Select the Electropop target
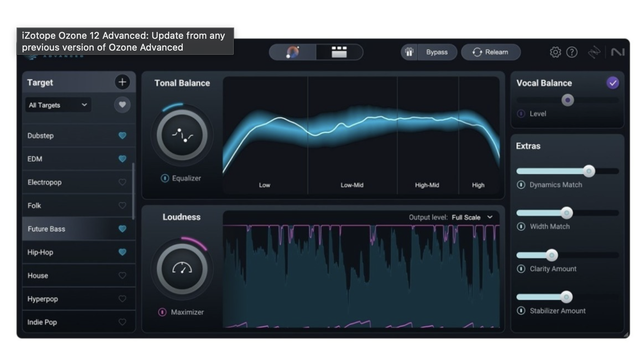This screenshot has width=644, height=350. click(78, 182)
